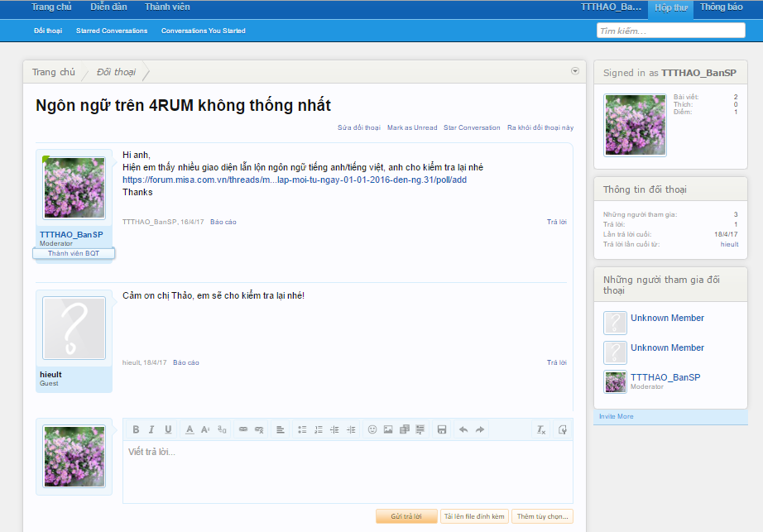763x532 pixels.
Task: Open the text alignment dropdown
Action: (x=281, y=429)
